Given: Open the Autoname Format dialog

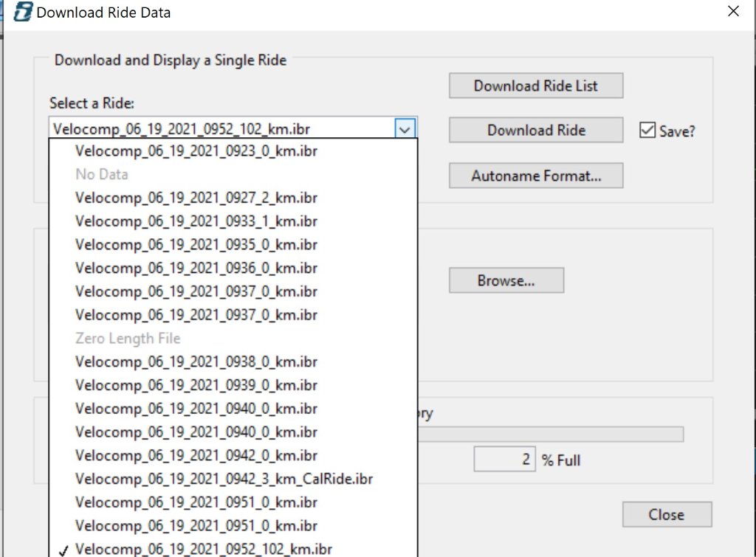Looking at the screenshot, I should click(536, 176).
